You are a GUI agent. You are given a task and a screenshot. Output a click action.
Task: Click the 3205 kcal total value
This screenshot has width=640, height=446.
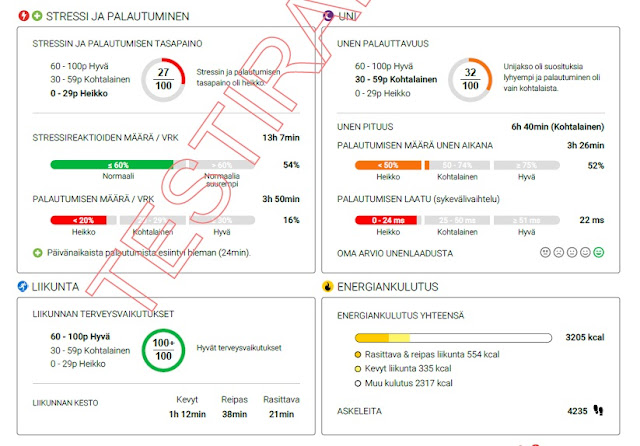[x=585, y=337]
